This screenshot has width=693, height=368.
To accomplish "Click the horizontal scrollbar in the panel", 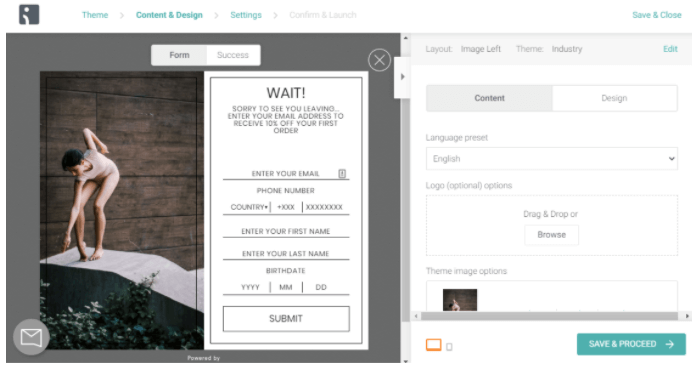I will 552,316.
